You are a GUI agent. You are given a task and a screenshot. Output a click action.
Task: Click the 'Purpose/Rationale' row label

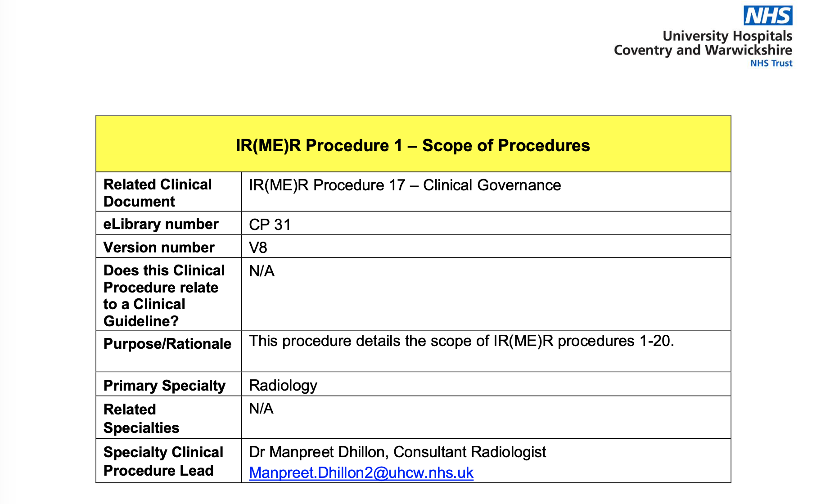(x=167, y=344)
